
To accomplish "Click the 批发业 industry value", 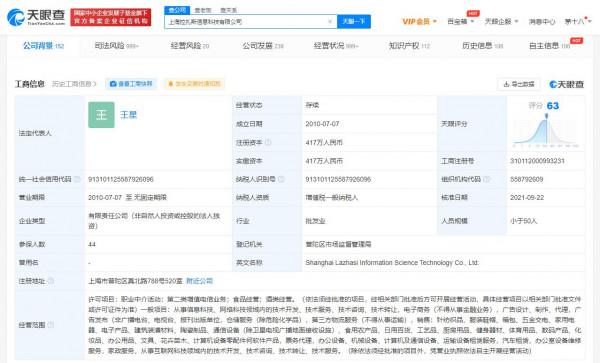I will click(315, 221).
